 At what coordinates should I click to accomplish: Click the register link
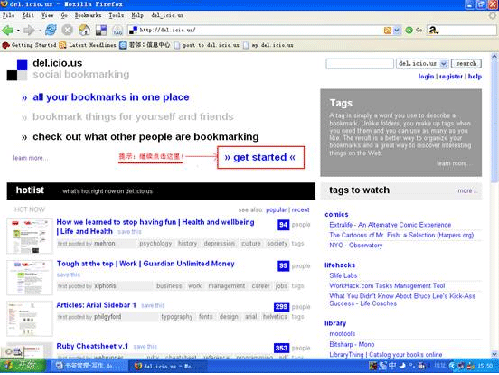451,76
